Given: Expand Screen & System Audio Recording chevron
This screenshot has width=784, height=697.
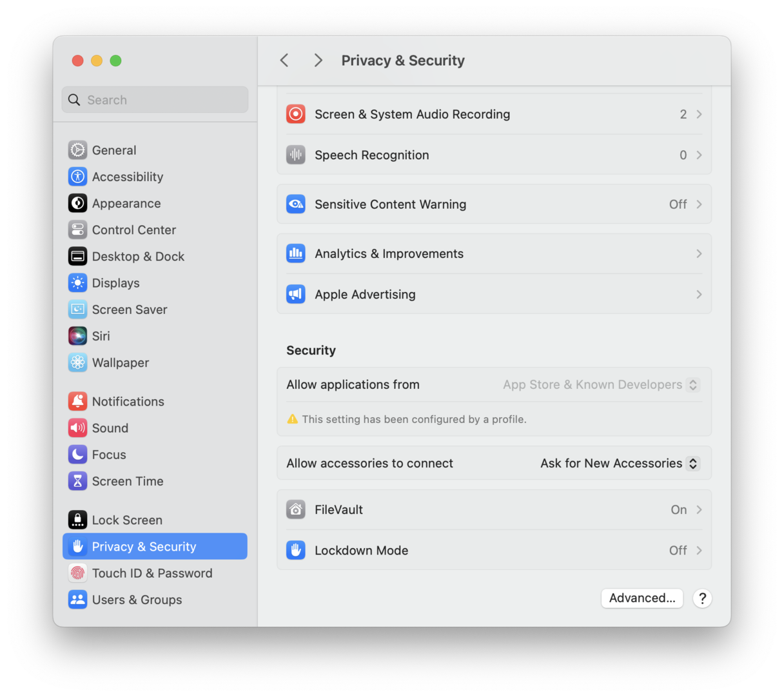Looking at the screenshot, I should click(699, 114).
